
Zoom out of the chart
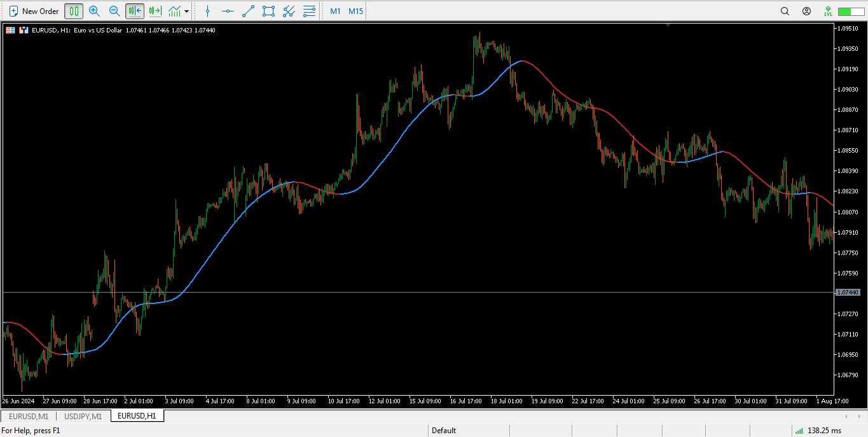114,11
